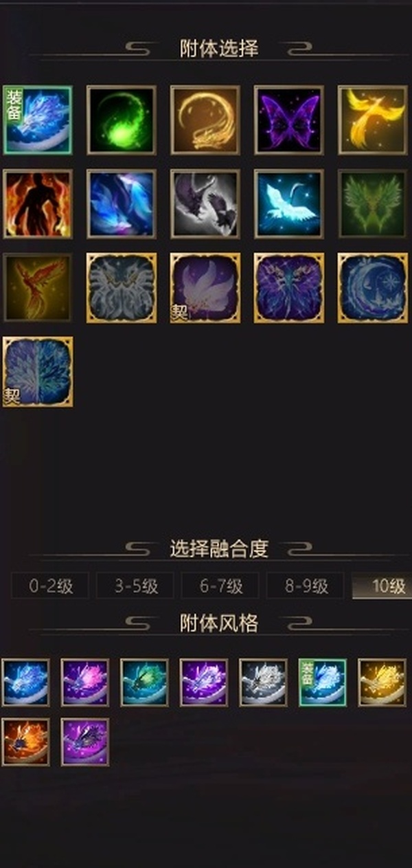Select the flaming human silhouette icon
The image size is (412, 868).
click(38, 204)
